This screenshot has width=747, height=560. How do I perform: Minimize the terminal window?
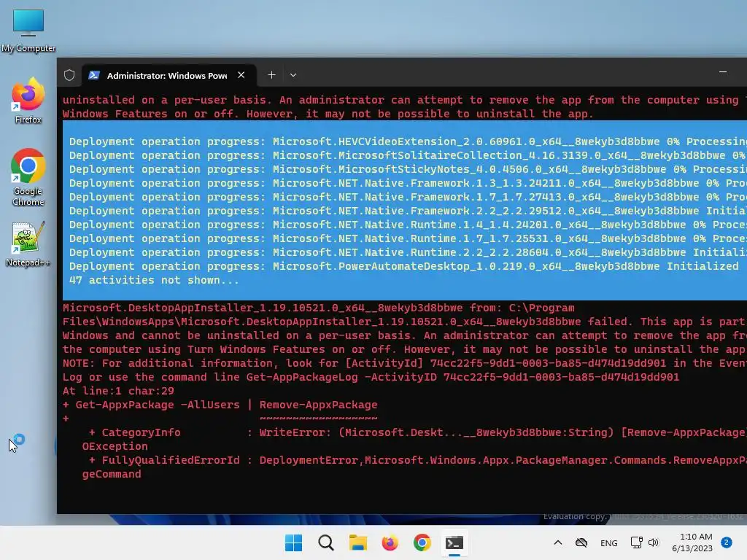[723, 72]
